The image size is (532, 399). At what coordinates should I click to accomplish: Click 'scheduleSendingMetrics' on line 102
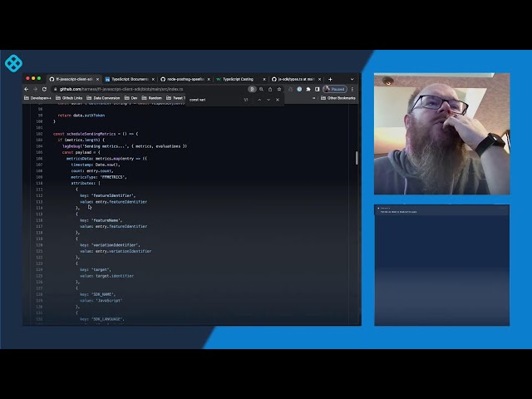[x=91, y=134]
